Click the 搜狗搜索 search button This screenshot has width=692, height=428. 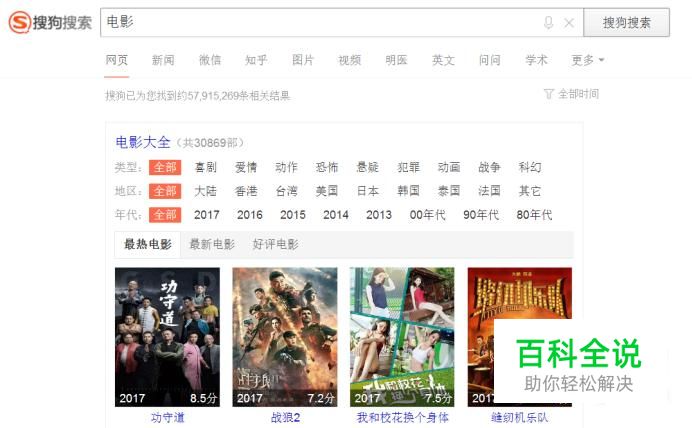pos(626,23)
